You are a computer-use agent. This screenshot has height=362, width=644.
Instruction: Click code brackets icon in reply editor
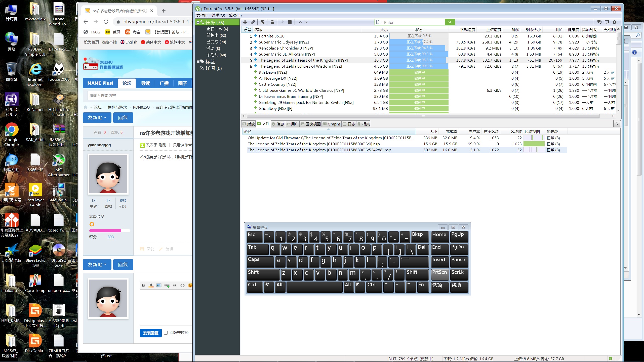click(182, 285)
